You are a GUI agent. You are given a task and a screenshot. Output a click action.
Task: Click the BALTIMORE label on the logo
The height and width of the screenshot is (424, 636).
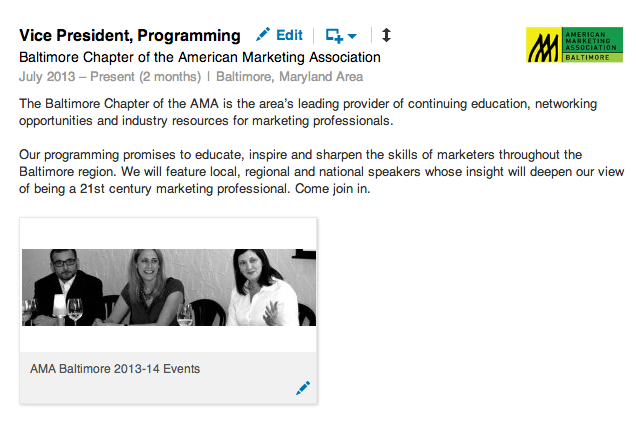point(587,58)
